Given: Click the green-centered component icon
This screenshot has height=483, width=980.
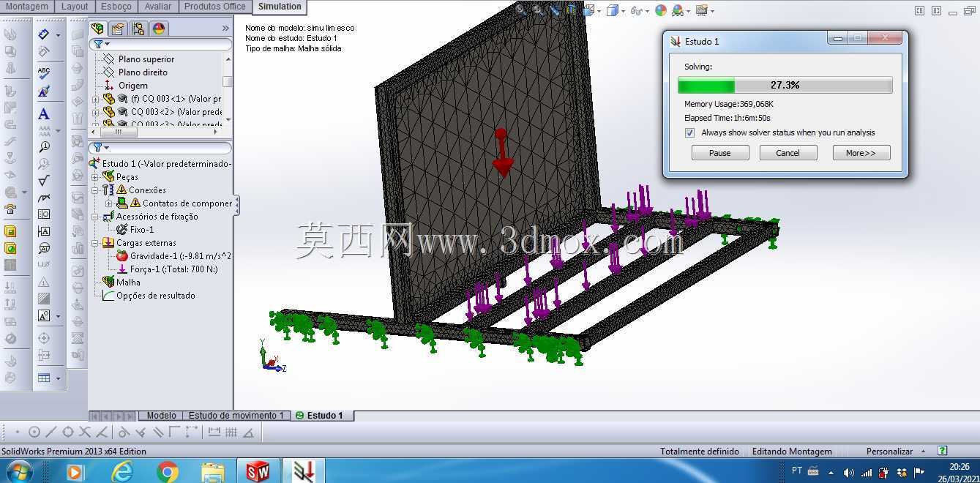Looking at the screenshot, I should coord(10,248).
